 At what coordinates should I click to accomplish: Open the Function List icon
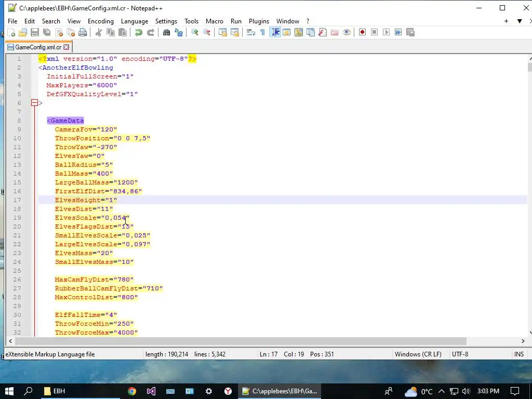[323, 32]
